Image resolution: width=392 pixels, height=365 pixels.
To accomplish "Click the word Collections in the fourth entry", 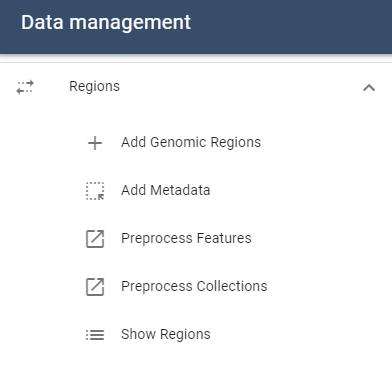I will (x=232, y=286).
